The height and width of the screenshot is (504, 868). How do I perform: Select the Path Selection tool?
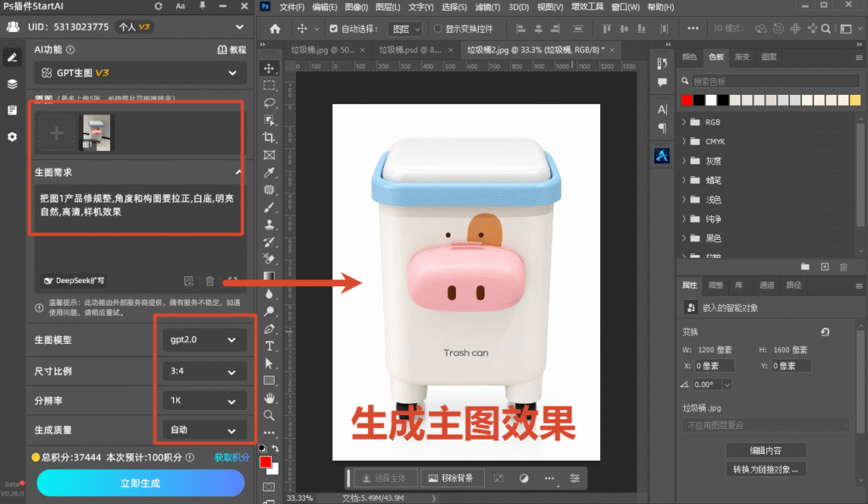tap(269, 363)
